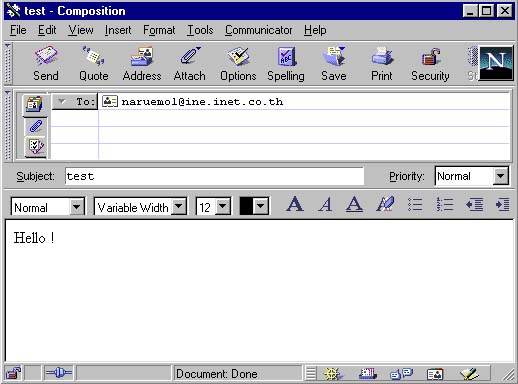Open the View menu
518x384 pixels.
[81, 30]
